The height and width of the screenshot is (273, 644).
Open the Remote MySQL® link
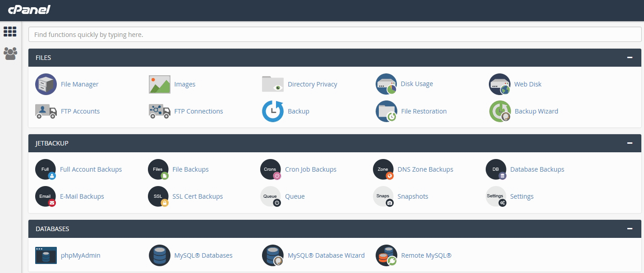click(x=426, y=255)
